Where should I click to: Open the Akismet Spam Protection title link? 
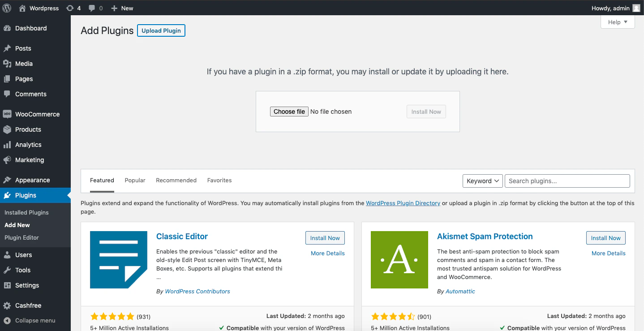pos(485,236)
